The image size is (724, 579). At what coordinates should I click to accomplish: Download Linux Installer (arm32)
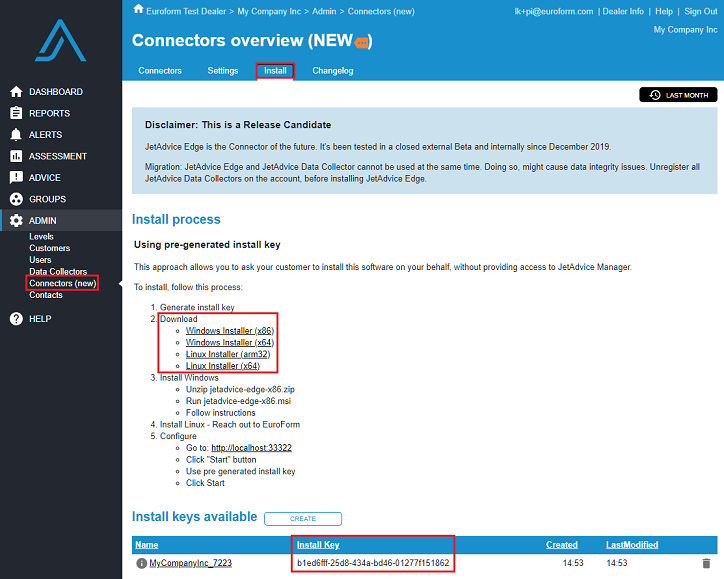pyautogui.click(x=228, y=354)
